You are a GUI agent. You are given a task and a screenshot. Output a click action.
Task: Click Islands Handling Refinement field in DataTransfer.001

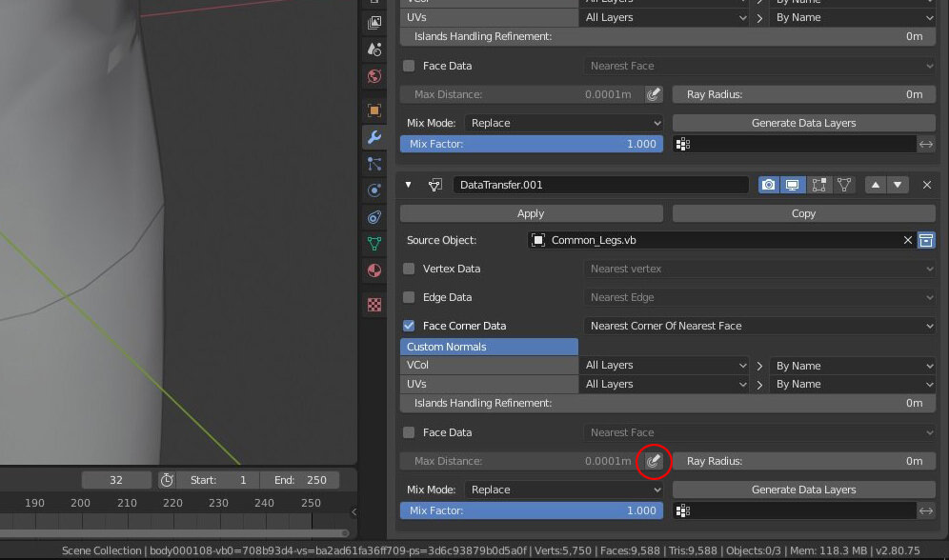click(x=668, y=404)
